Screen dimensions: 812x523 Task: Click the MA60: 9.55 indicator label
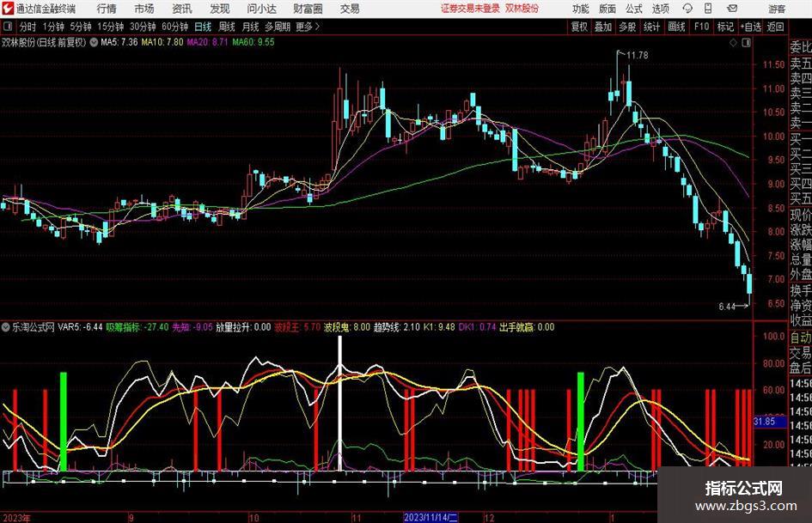253,42
